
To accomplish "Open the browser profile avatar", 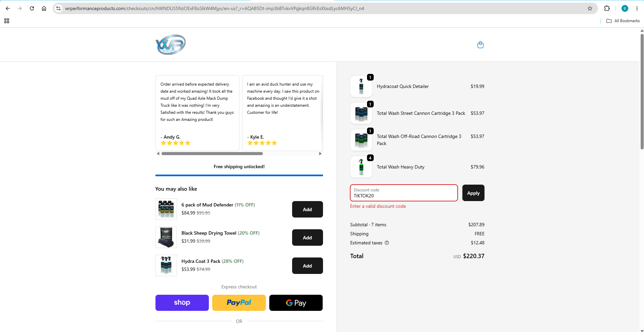I will tap(625, 8).
